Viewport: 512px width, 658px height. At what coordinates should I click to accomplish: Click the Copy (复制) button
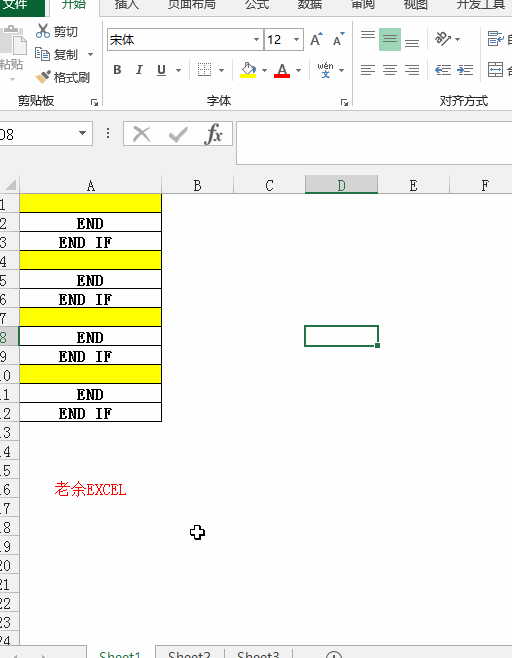[57, 54]
